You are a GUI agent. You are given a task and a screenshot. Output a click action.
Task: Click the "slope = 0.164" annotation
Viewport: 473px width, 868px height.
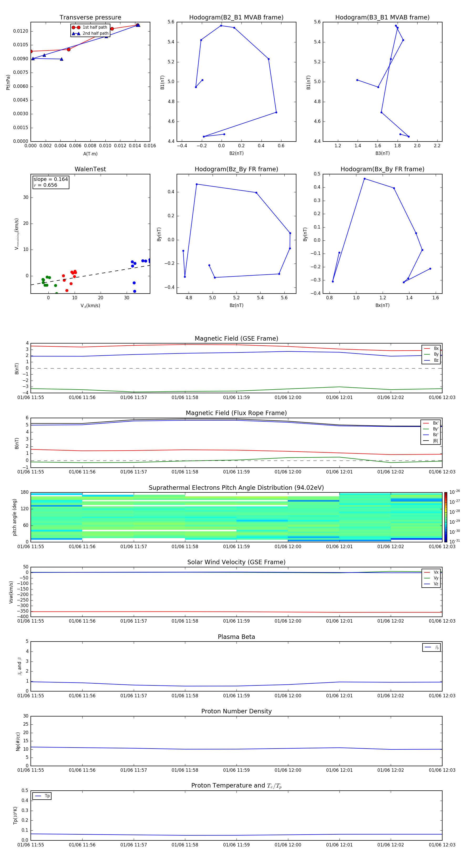(50, 179)
